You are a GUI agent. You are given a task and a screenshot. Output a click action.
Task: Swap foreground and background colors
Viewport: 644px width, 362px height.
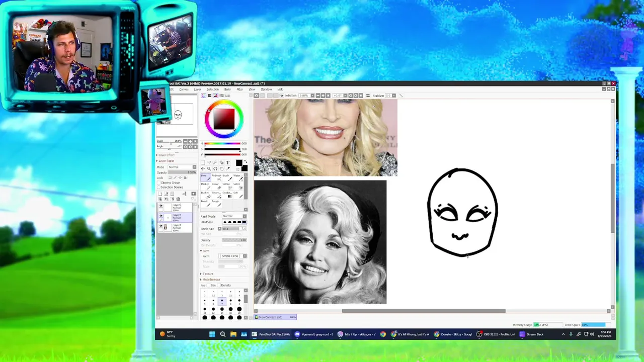[x=245, y=162]
